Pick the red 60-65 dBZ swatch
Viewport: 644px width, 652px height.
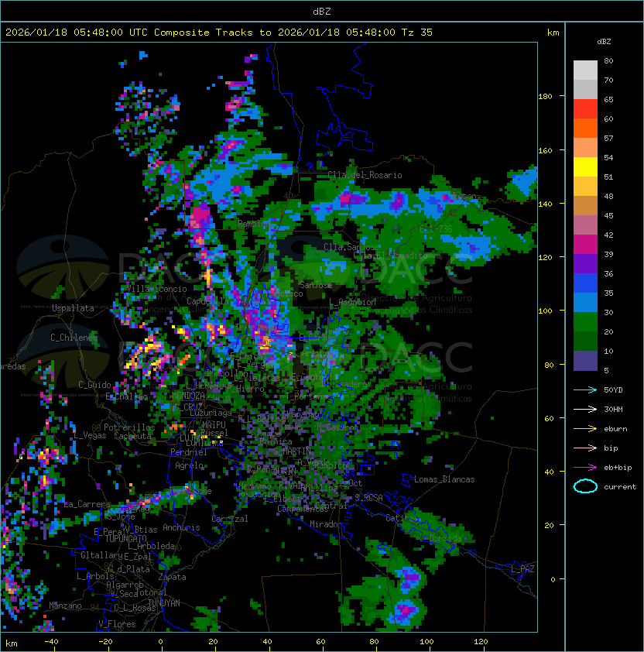tap(585, 109)
